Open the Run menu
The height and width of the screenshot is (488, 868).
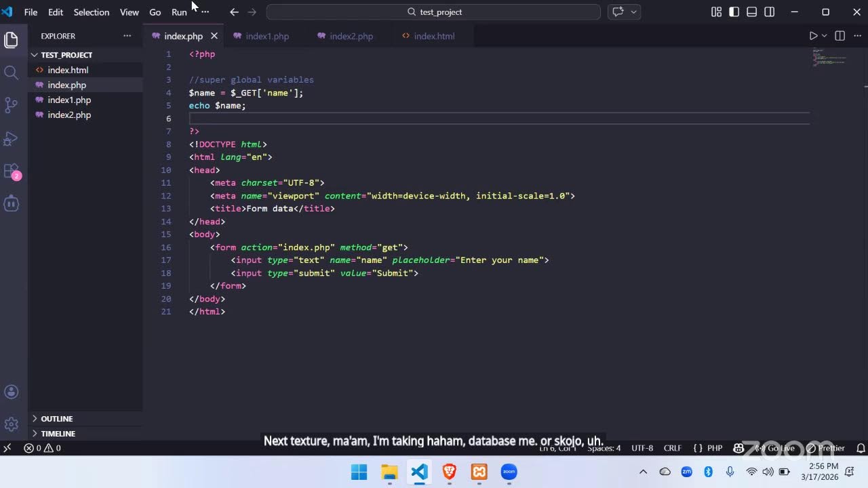coord(179,12)
